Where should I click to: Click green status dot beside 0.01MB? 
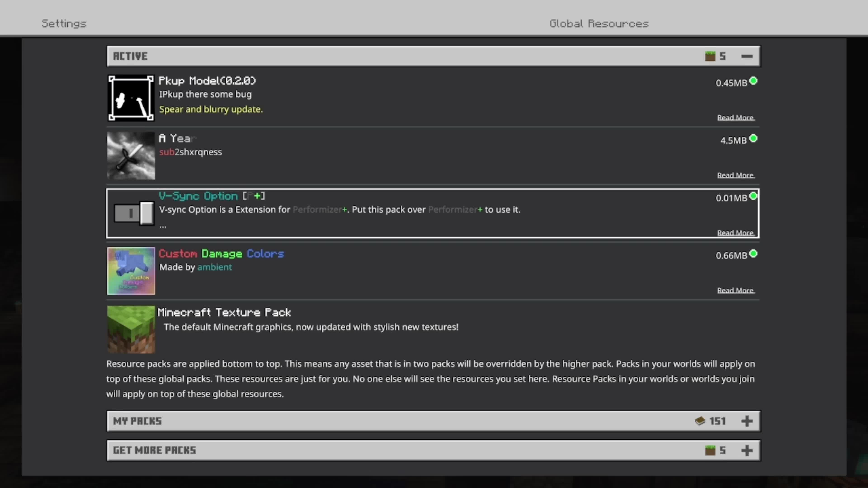tap(753, 196)
